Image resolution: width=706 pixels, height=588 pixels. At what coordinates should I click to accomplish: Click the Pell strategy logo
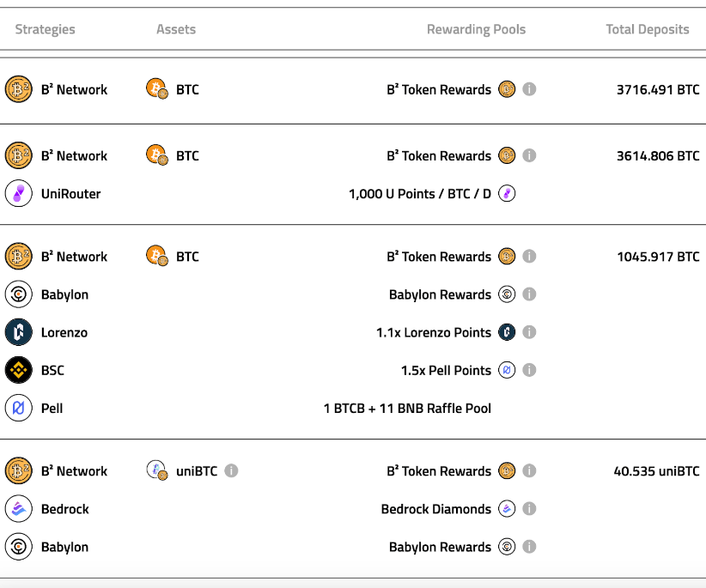pos(19,409)
